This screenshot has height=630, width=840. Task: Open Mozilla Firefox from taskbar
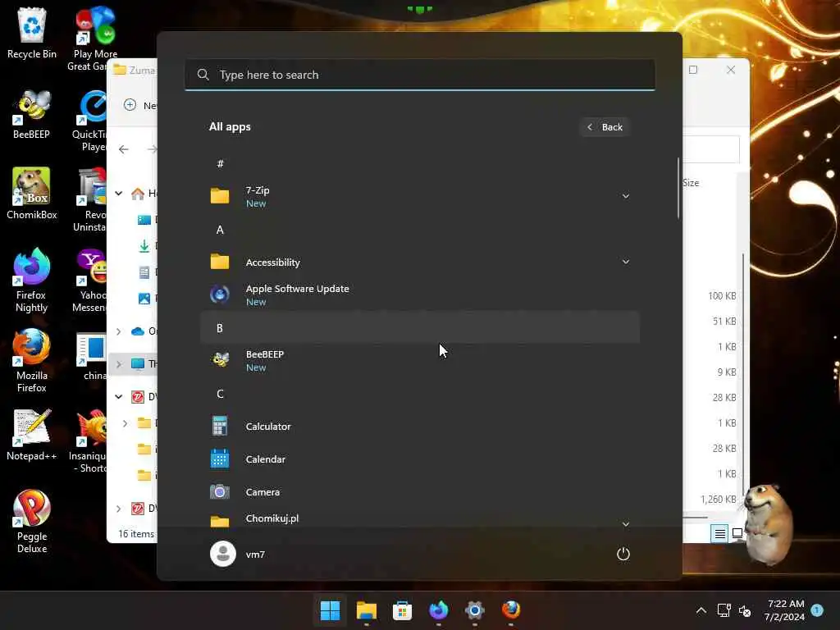click(x=511, y=610)
